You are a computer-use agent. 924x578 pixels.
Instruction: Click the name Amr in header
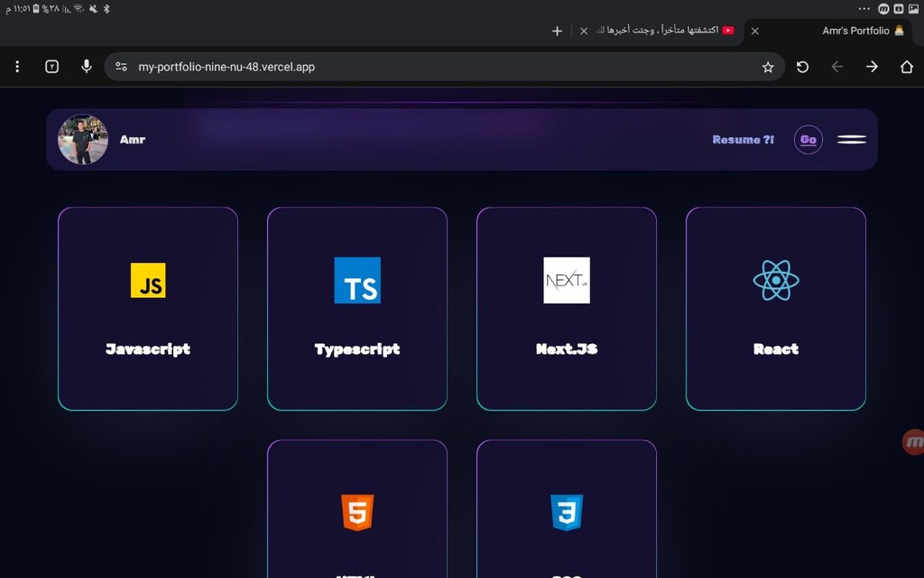[x=133, y=139]
